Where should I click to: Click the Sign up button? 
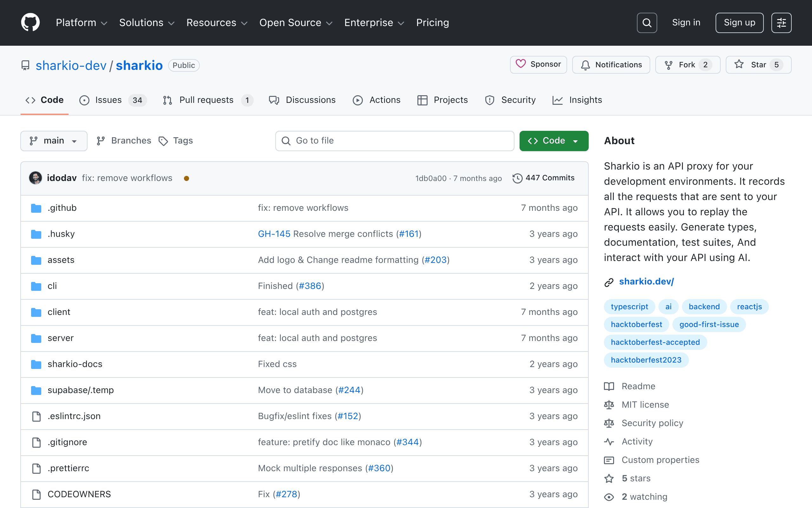pos(739,23)
